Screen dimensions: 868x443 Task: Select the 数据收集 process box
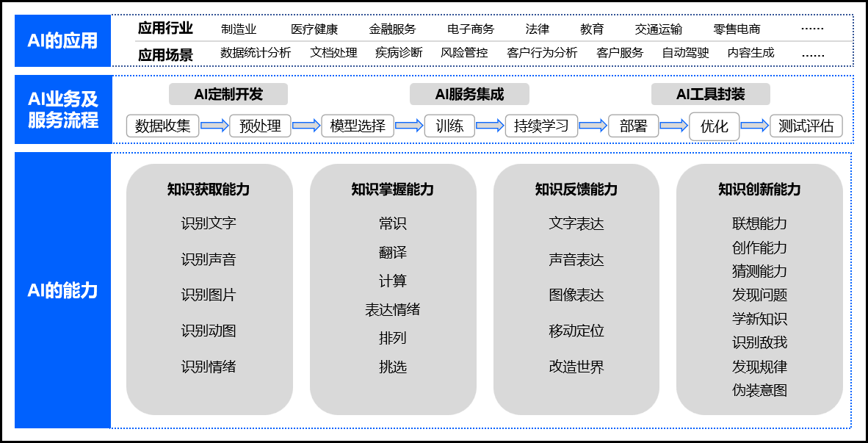pos(163,126)
